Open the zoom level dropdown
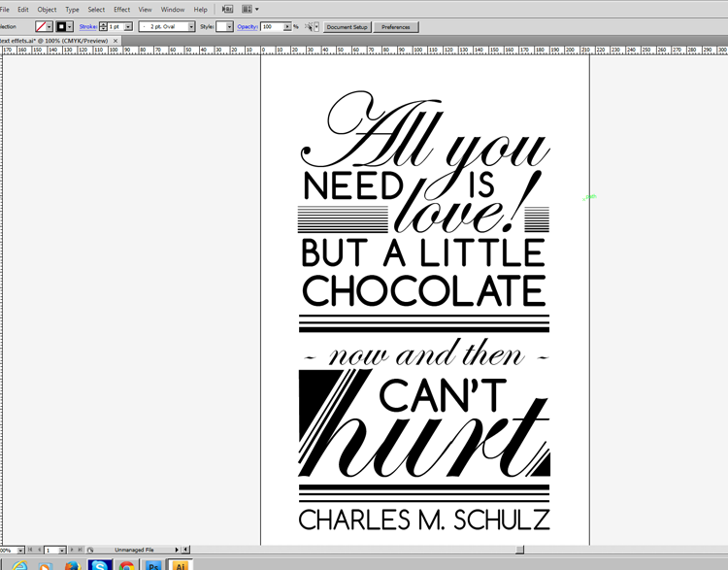 tap(20, 550)
